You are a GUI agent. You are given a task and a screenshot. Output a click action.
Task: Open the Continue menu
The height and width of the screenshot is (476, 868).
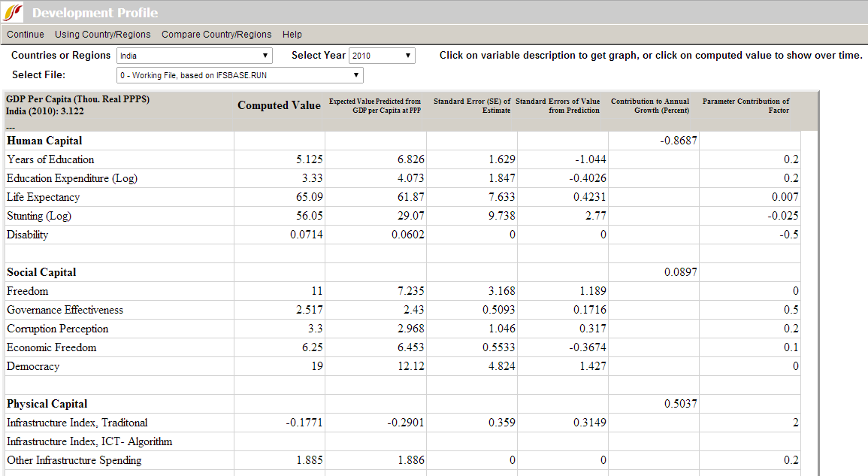(x=26, y=35)
